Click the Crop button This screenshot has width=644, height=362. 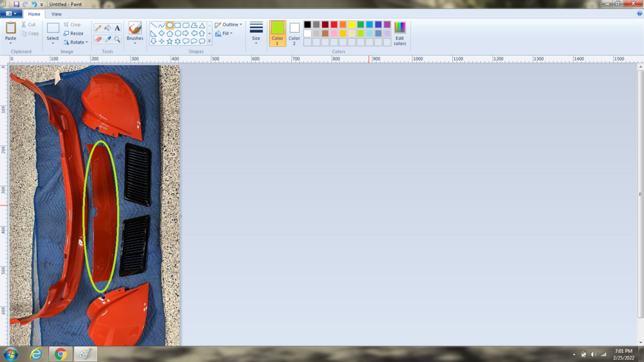[72, 24]
